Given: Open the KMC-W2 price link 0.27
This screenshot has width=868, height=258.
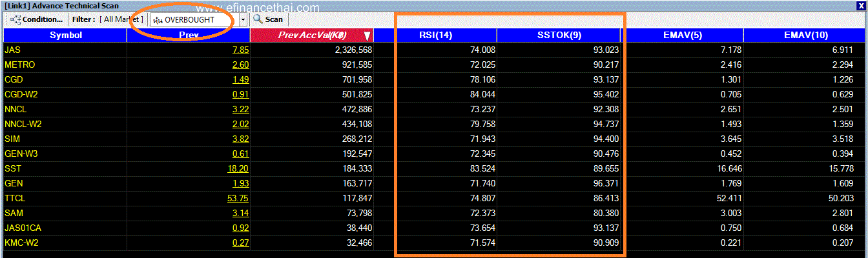Looking at the screenshot, I should pyautogui.click(x=241, y=243).
